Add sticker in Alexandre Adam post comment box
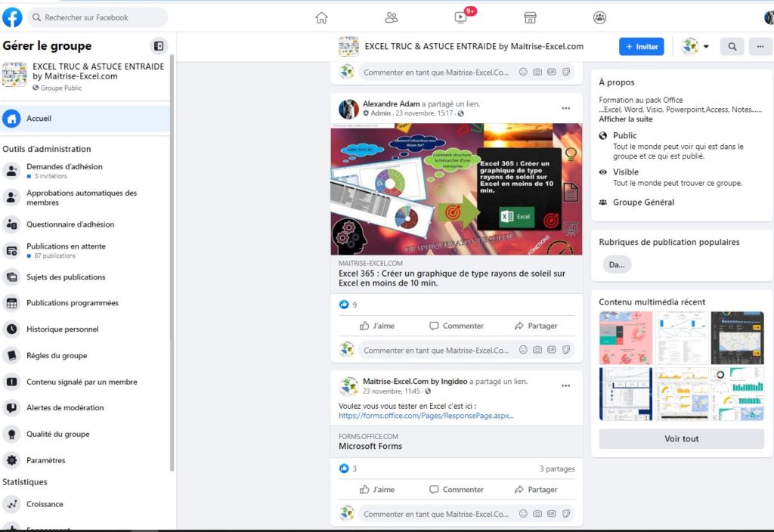The width and height of the screenshot is (774, 532). 565,350
